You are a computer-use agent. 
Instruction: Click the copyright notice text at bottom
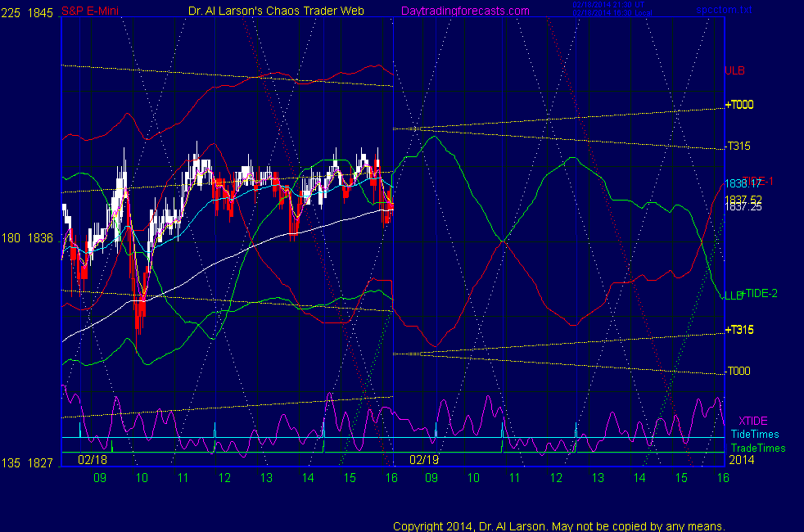(559, 525)
